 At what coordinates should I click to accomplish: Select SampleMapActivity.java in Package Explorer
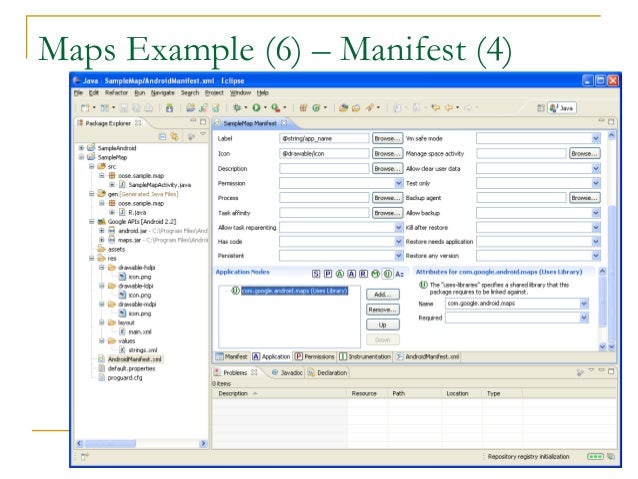[160, 185]
